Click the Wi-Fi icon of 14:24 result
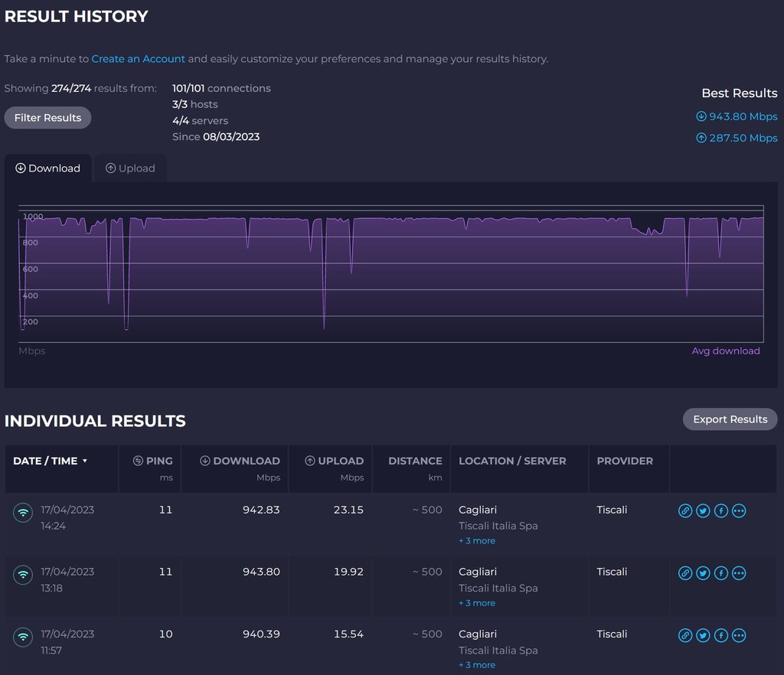The height and width of the screenshot is (675, 784). (23, 513)
